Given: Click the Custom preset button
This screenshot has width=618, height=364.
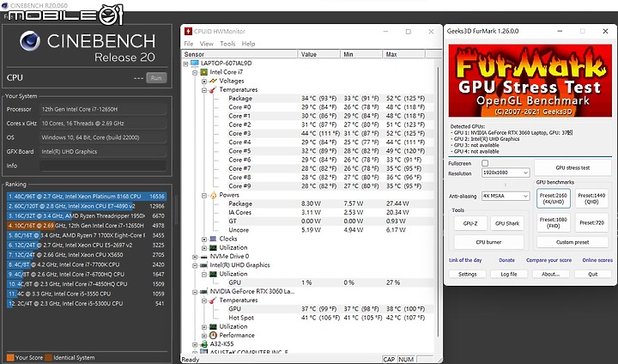Looking at the screenshot, I should tap(573, 242).
